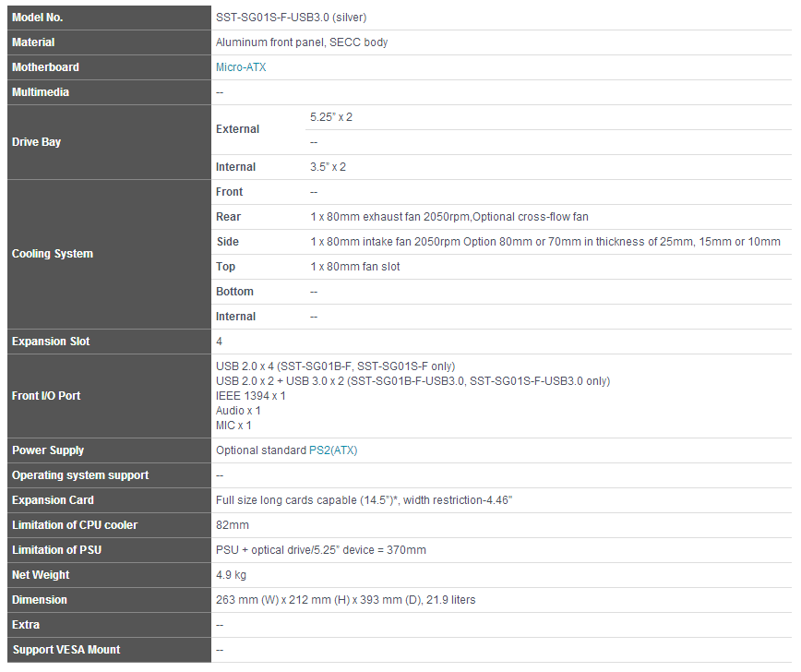Select the Aluminum front panel, SECC body text
Viewport: 801px width, 672px height.
coord(302,42)
